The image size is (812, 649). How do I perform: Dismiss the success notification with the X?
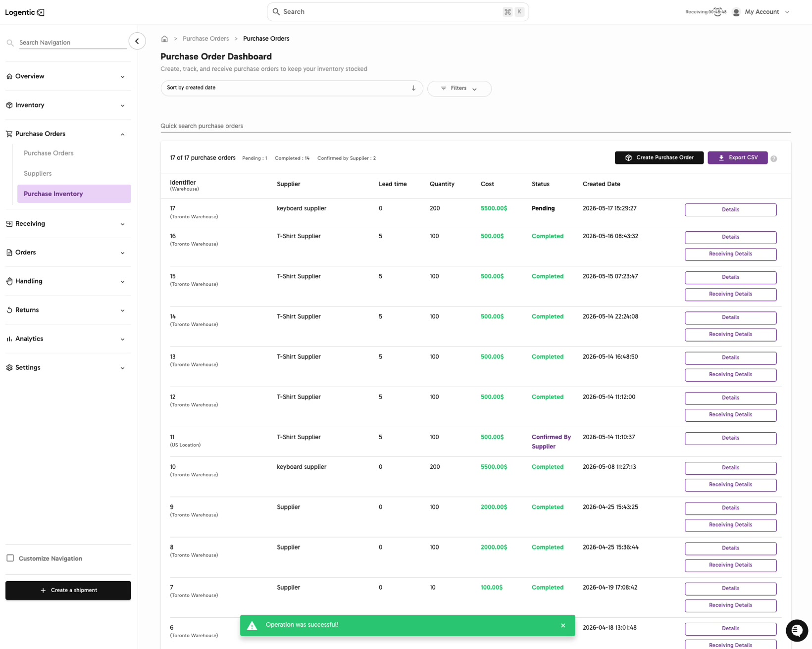563,625
